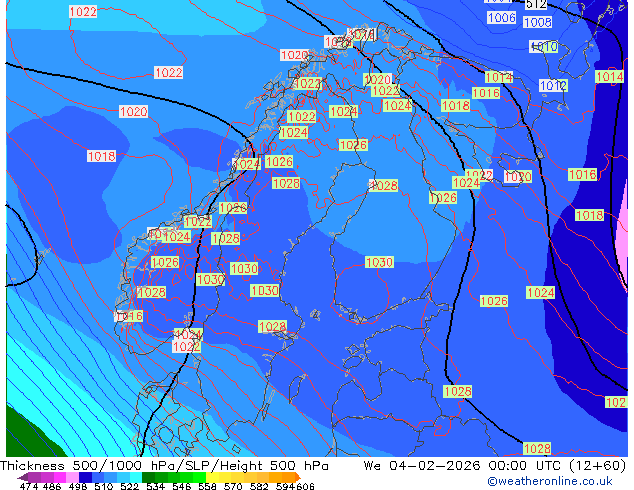Pick the dark navy blue legend swatch
Image resolution: width=634 pixels, height=490 pixels.
point(85,477)
